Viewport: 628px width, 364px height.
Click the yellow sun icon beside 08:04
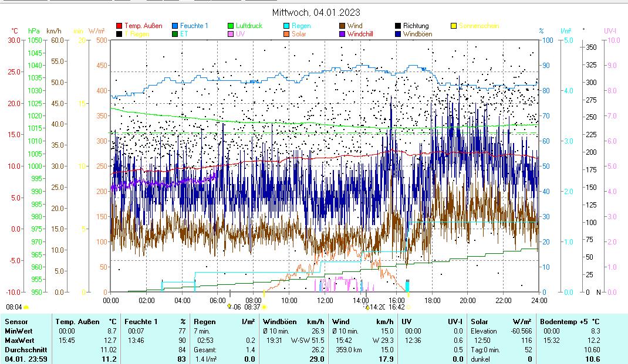point(26,307)
